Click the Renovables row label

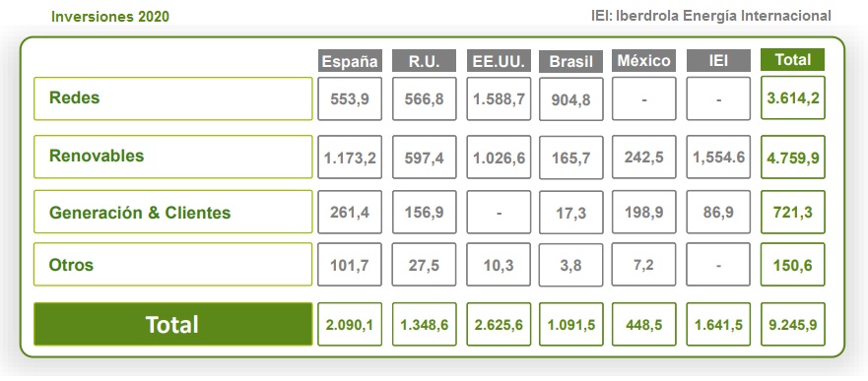pos(173,158)
